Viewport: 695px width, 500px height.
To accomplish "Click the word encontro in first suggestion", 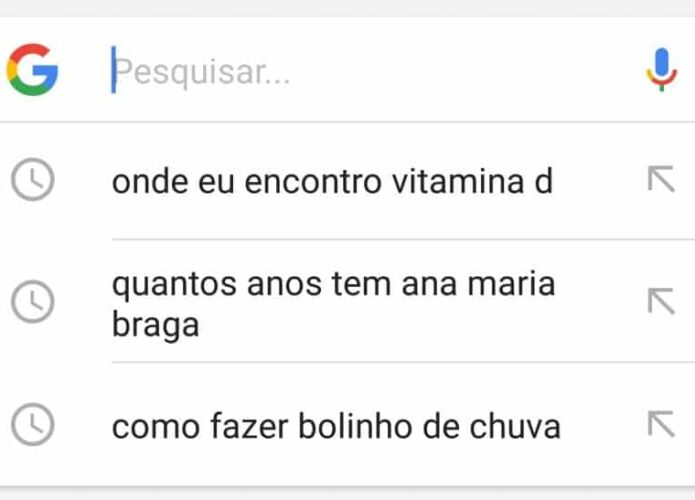I will 313,182.
